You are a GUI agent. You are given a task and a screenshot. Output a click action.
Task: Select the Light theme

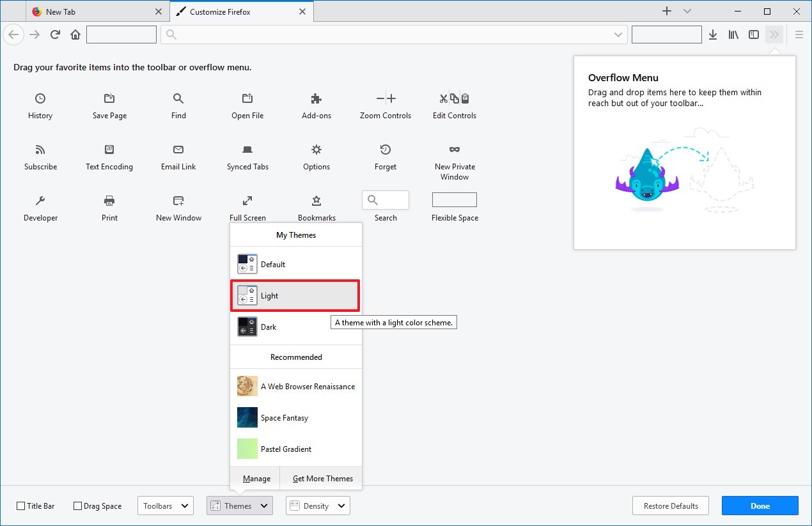point(295,295)
